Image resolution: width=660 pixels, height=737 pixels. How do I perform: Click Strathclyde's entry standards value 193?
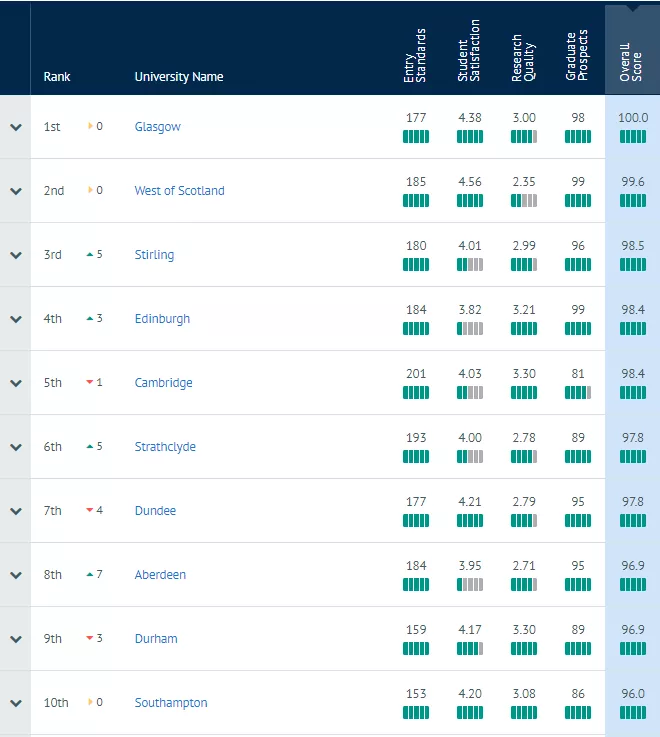pos(416,438)
